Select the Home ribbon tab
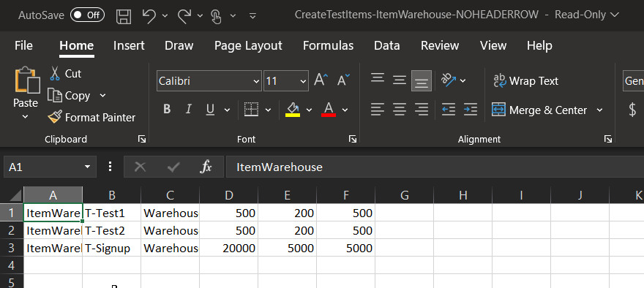The width and height of the screenshot is (644, 288). [76, 45]
